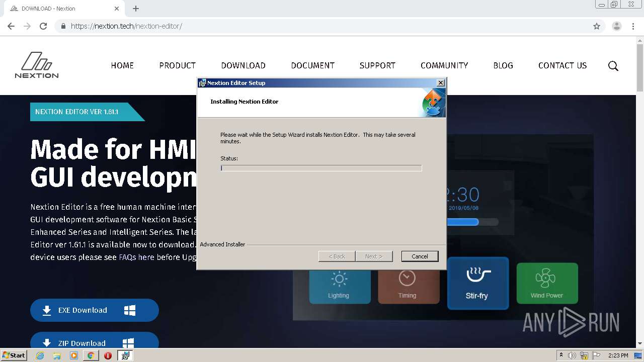Open File Explorer folder in taskbar
644x362 pixels.
coord(57,355)
